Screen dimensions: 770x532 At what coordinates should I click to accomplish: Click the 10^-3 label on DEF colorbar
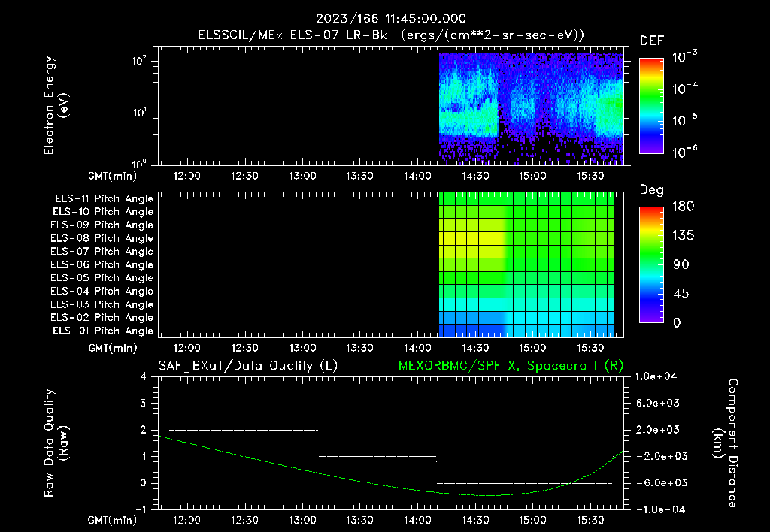pyautogui.click(x=684, y=57)
